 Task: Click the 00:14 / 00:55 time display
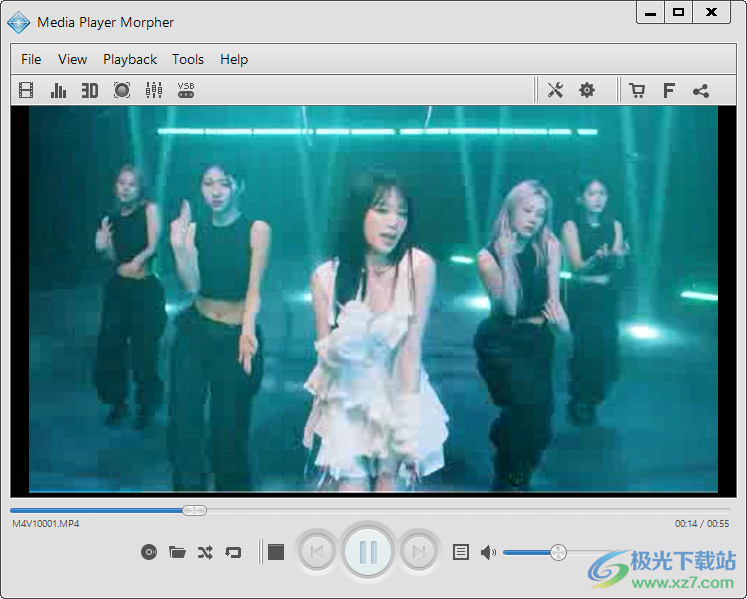(x=702, y=524)
